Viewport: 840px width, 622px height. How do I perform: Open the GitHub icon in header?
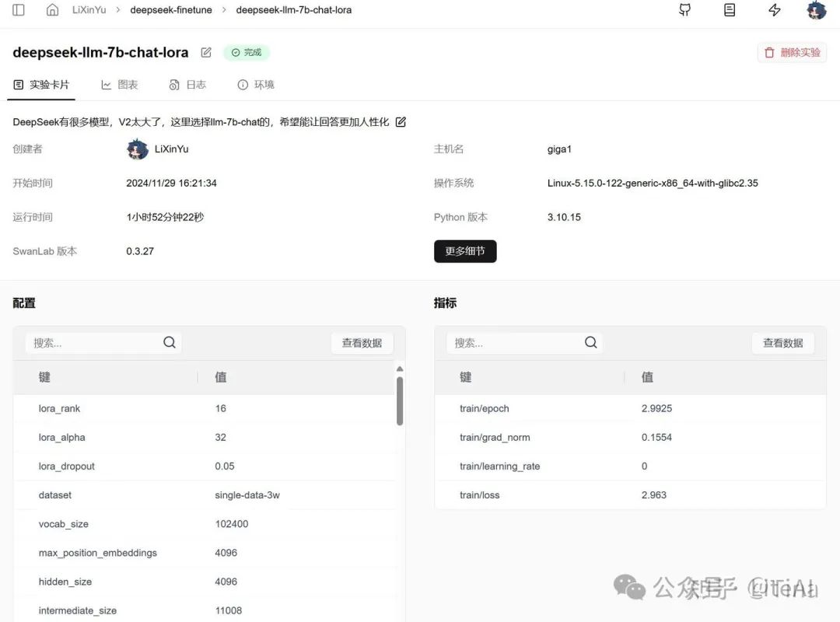point(684,9)
